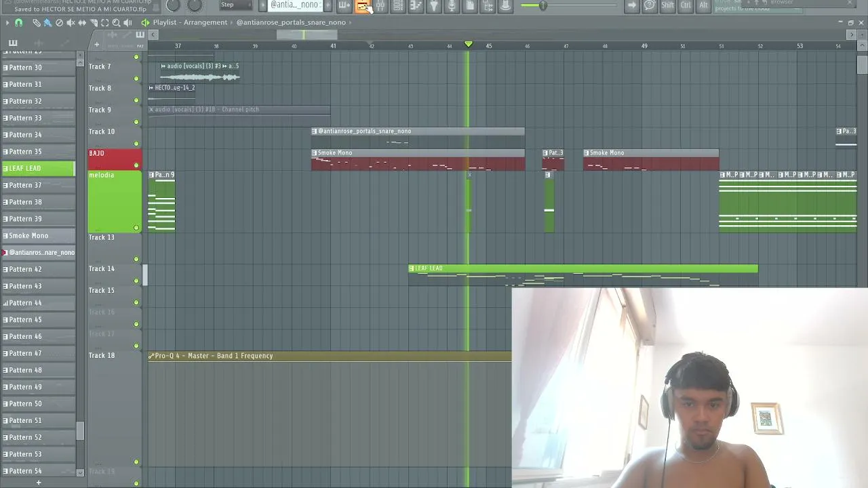Select the Slip tool
The image size is (868, 488).
tap(82, 22)
